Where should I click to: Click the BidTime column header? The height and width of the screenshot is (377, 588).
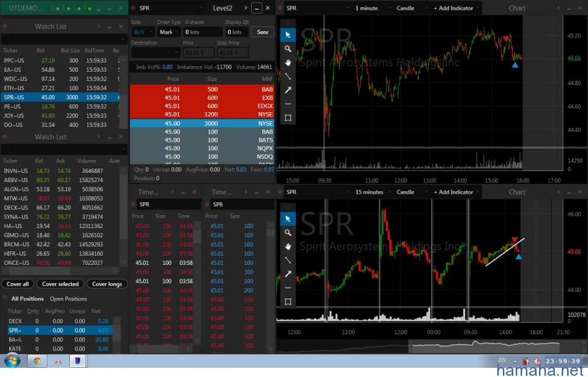94,51
